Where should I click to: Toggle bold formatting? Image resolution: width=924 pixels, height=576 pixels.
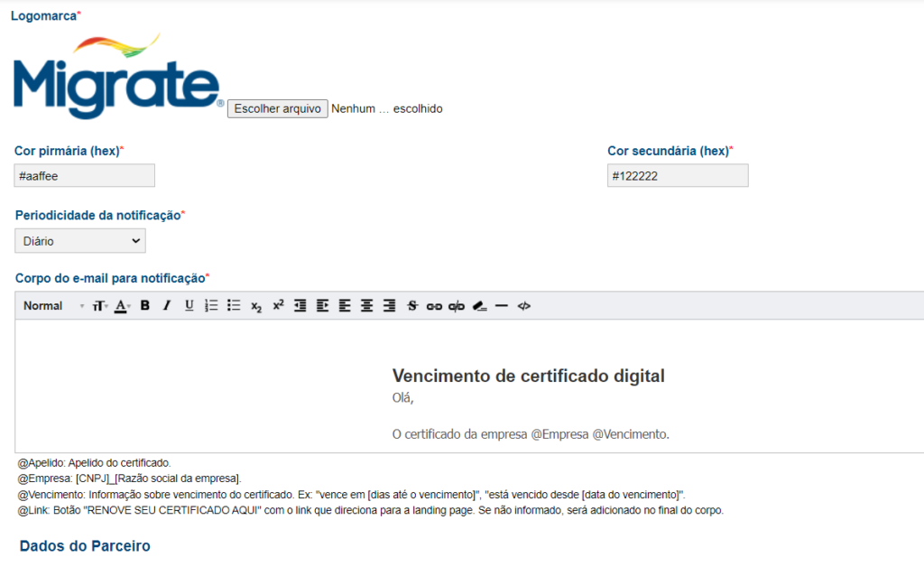click(x=145, y=305)
